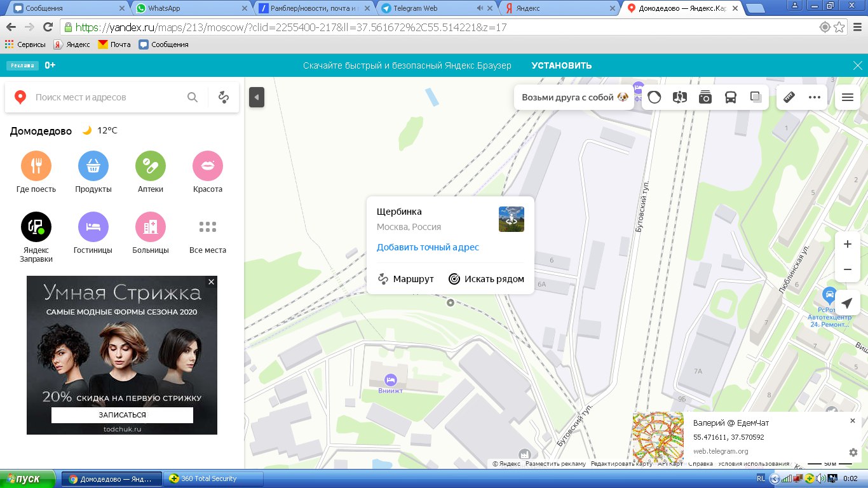The height and width of the screenshot is (488, 868).
Task: Open 'Больницы' category
Action: click(151, 233)
